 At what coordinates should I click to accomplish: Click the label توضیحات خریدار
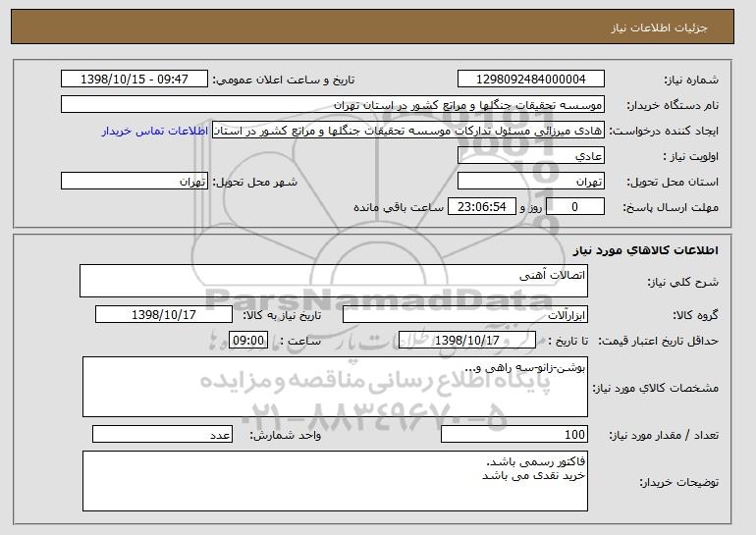coord(678,482)
